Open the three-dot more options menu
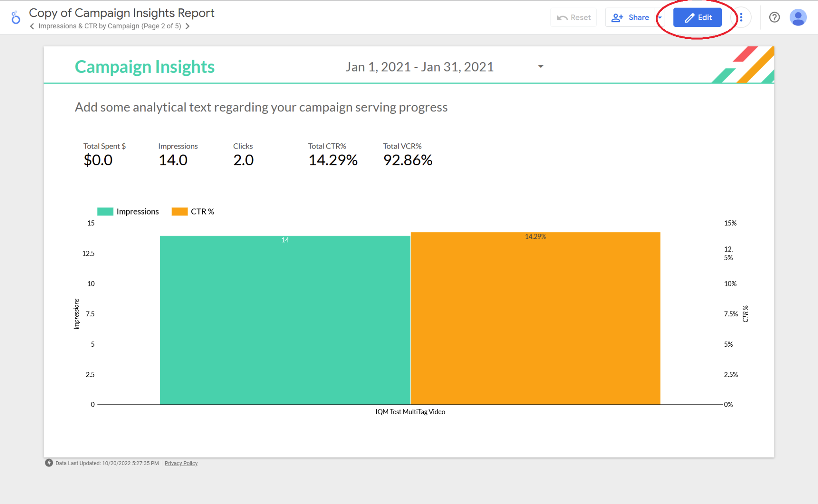 pyautogui.click(x=741, y=18)
